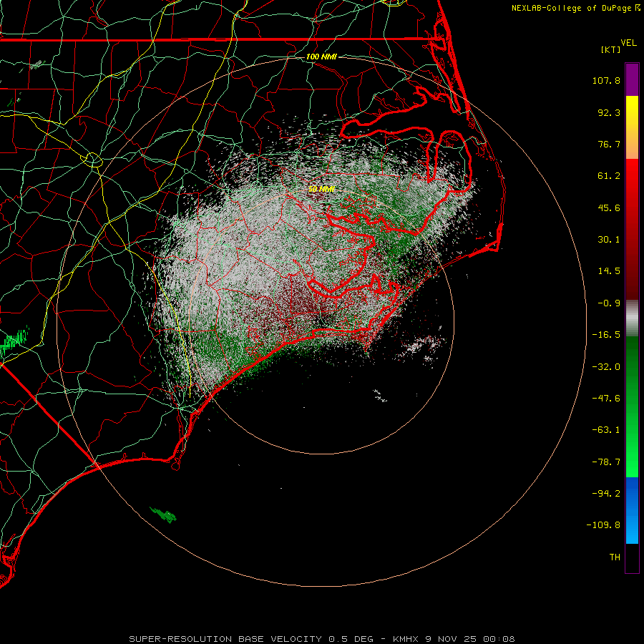Select the -94.2 velocity scale label

pyautogui.click(x=606, y=494)
